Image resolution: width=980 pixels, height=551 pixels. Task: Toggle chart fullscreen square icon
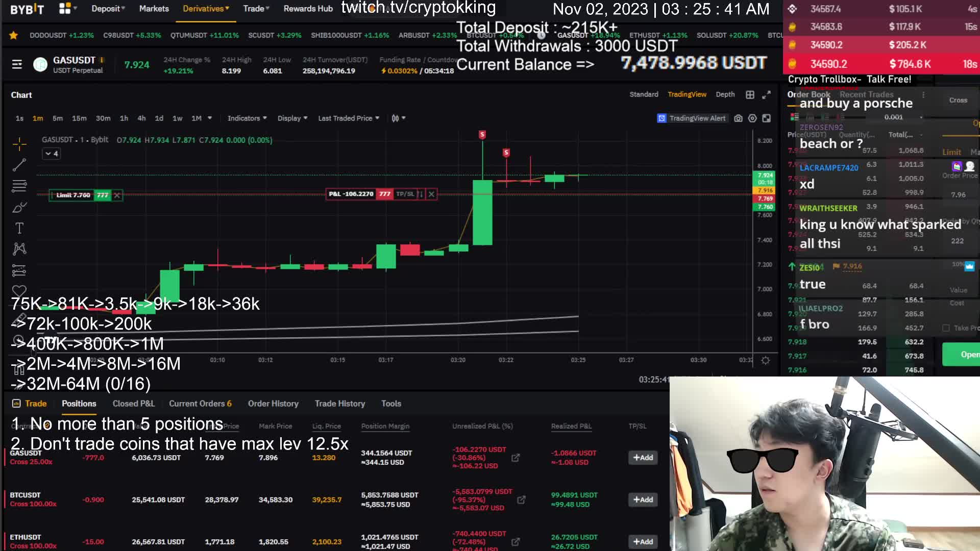pos(767,118)
